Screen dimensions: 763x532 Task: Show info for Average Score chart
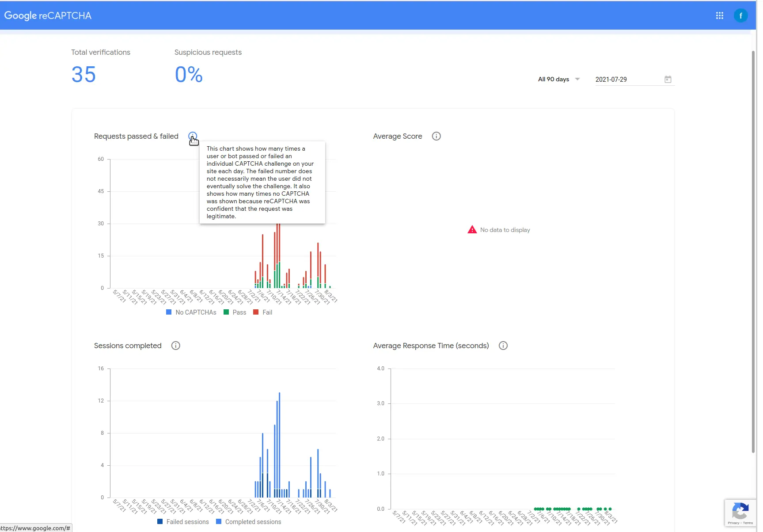[x=436, y=136]
